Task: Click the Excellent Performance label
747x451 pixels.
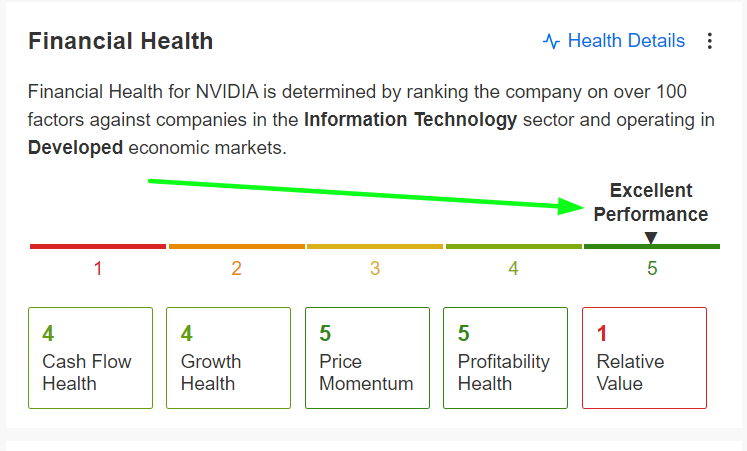Action: tap(651, 202)
